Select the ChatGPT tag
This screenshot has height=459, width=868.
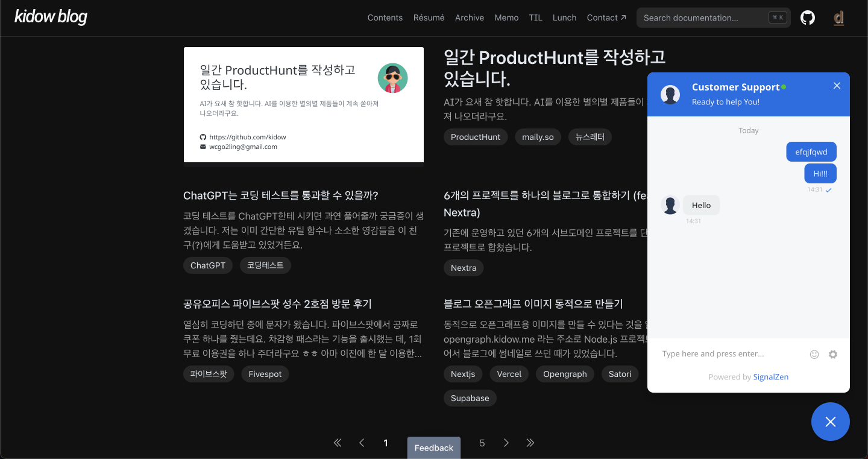(x=208, y=265)
